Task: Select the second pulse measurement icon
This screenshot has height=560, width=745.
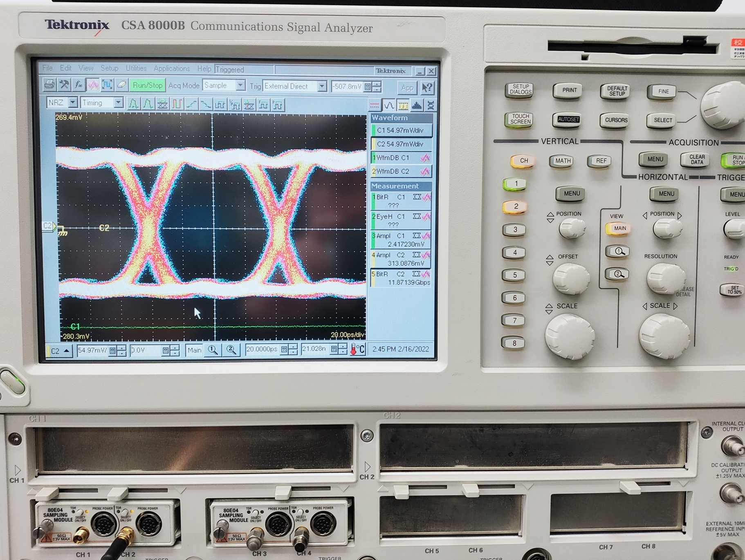Action: 148,104
